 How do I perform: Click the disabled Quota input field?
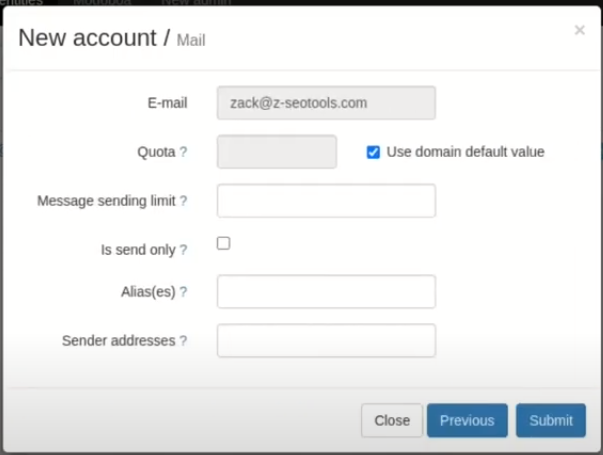tap(277, 152)
